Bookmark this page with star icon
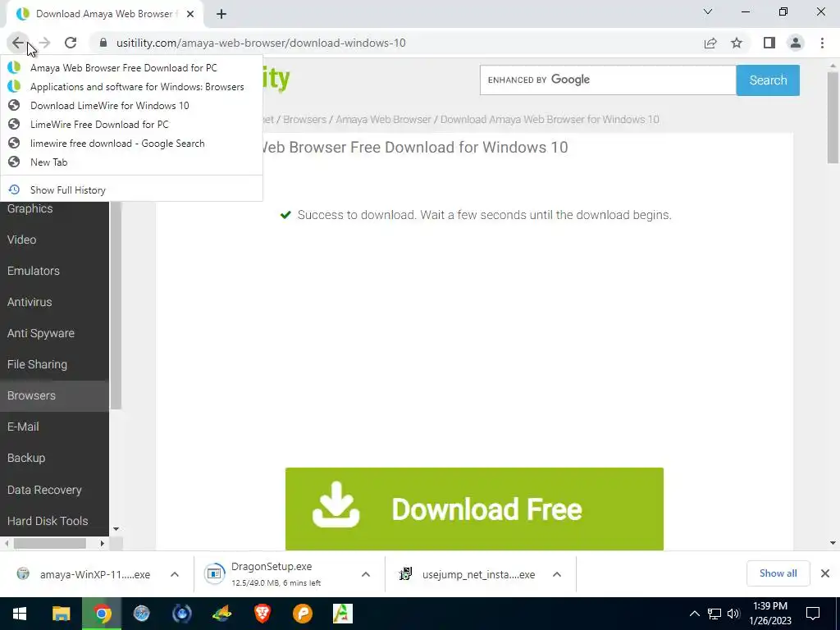The width and height of the screenshot is (840, 630). pyautogui.click(x=737, y=43)
